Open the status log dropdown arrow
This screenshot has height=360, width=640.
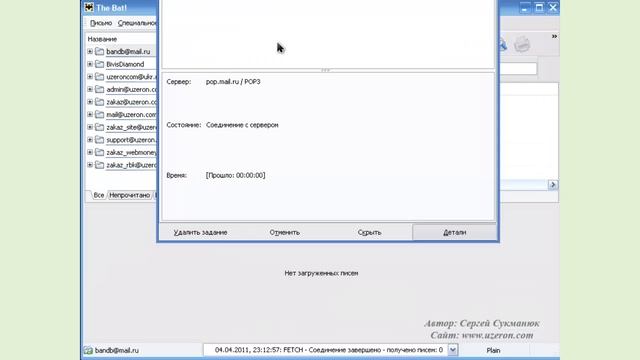(453, 350)
